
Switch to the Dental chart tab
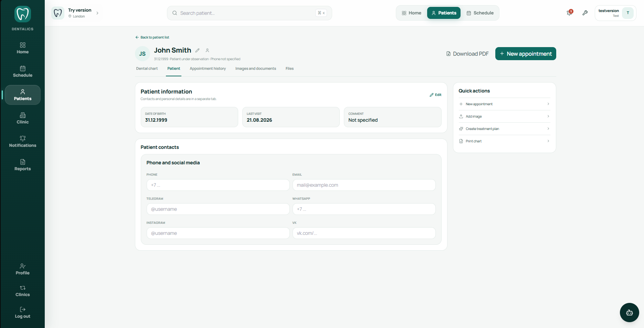click(147, 68)
